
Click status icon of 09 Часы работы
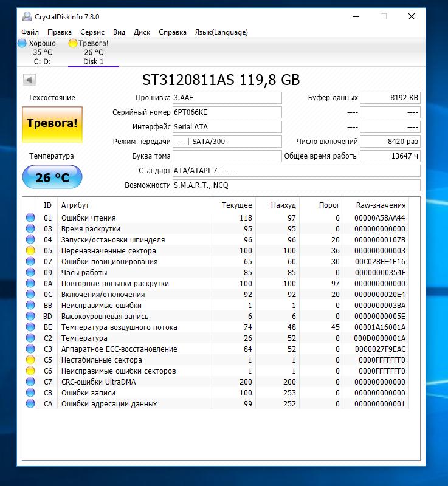click(30, 272)
